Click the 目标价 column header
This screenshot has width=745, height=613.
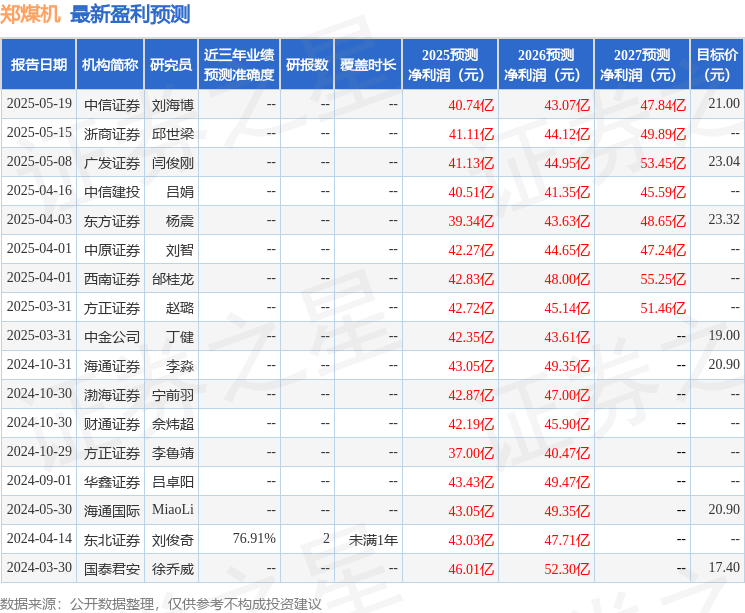click(716, 65)
